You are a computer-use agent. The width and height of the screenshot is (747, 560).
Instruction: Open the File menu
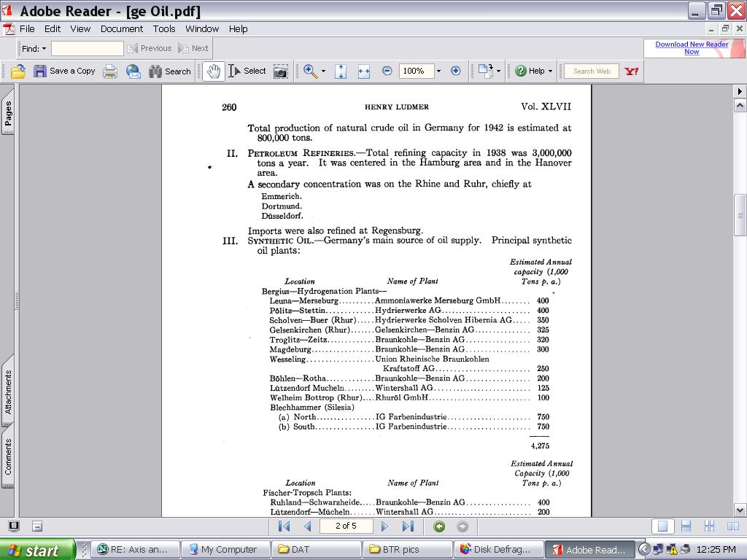coord(27,29)
